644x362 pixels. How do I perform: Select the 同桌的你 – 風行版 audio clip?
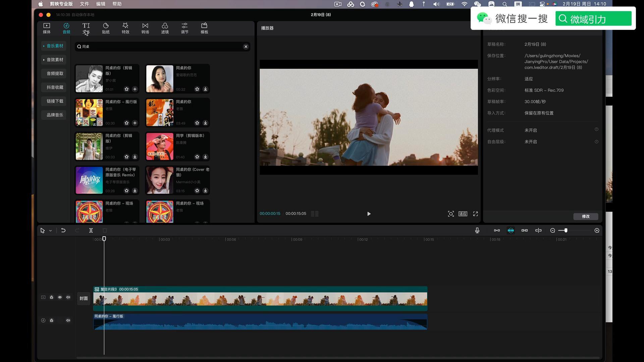coord(260,322)
